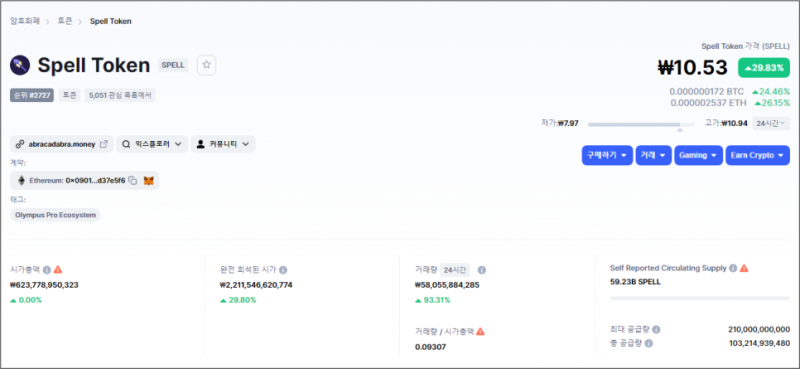
Task: Click the Spell Token logo
Action: pyautogui.click(x=20, y=65)
